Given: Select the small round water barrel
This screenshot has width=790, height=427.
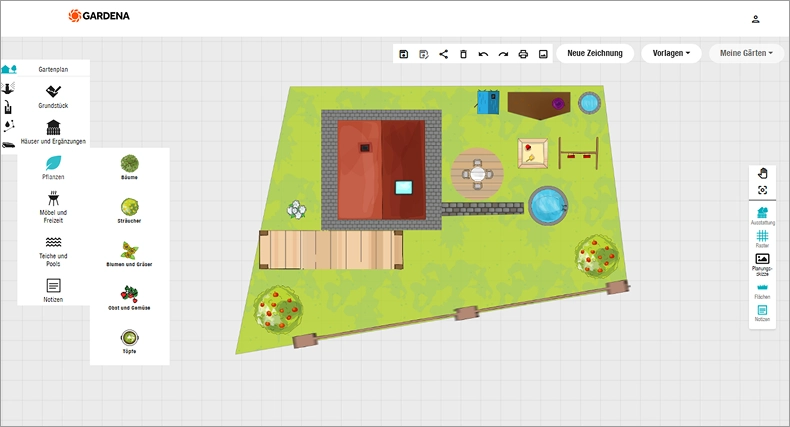Looking at the screenshot, I should point(589,103).
